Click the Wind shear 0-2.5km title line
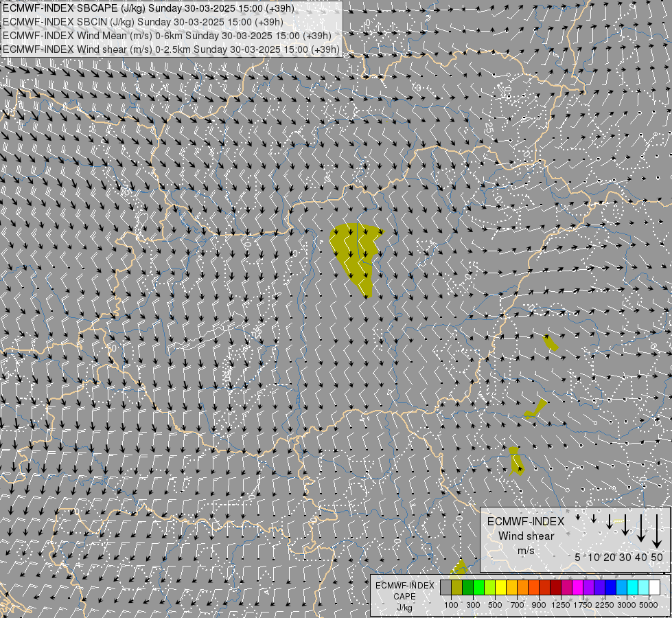672x618 pixels. 171,49
